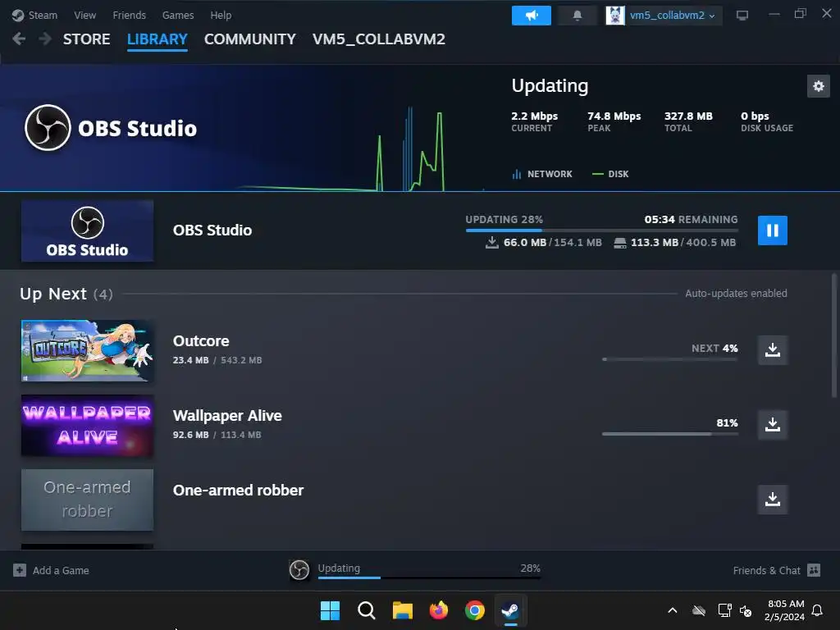Start downloading Wallpaper Alive now
This screenshot has width=840, height=630.
pyautogui.click(x=772, y=425)
